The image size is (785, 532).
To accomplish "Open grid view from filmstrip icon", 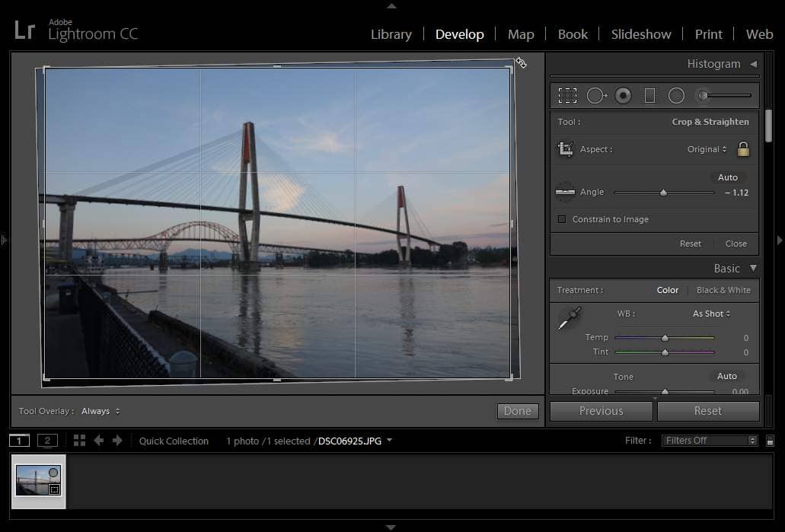I will click(79, 441).
